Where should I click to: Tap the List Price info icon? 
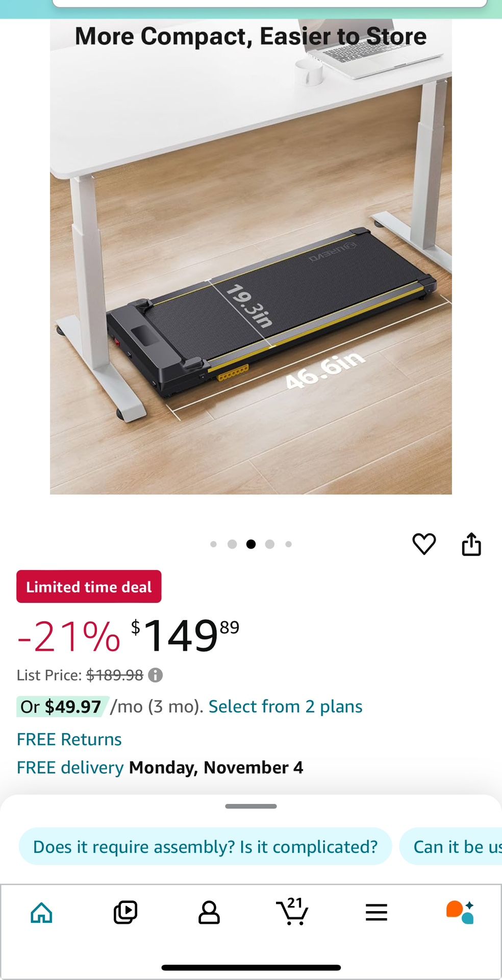155,675
